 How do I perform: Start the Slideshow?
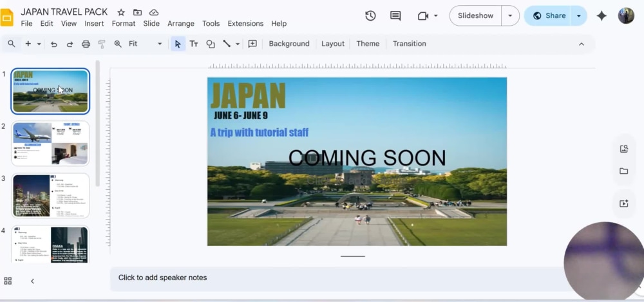pyautogui.click(x=476, y=15)
